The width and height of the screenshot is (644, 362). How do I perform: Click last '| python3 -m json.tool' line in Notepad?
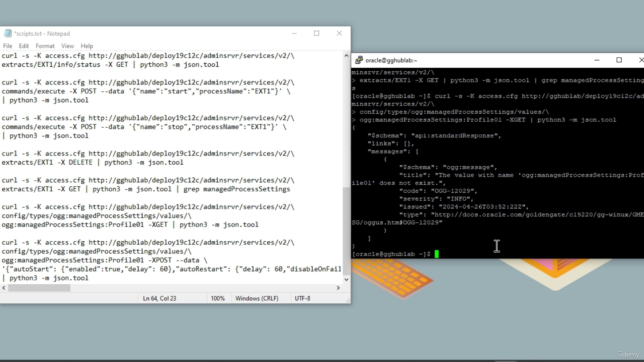point(45,278)
